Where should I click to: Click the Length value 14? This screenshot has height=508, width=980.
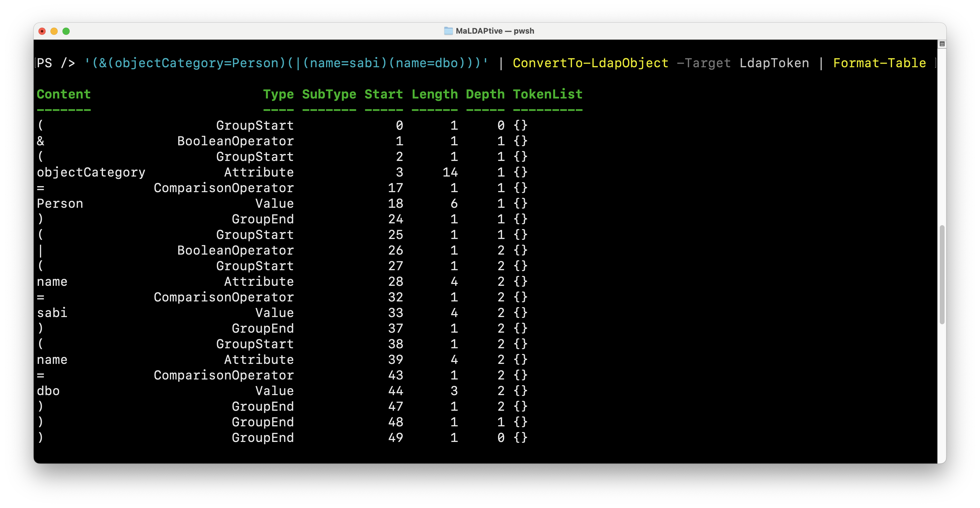coord(450,172)
